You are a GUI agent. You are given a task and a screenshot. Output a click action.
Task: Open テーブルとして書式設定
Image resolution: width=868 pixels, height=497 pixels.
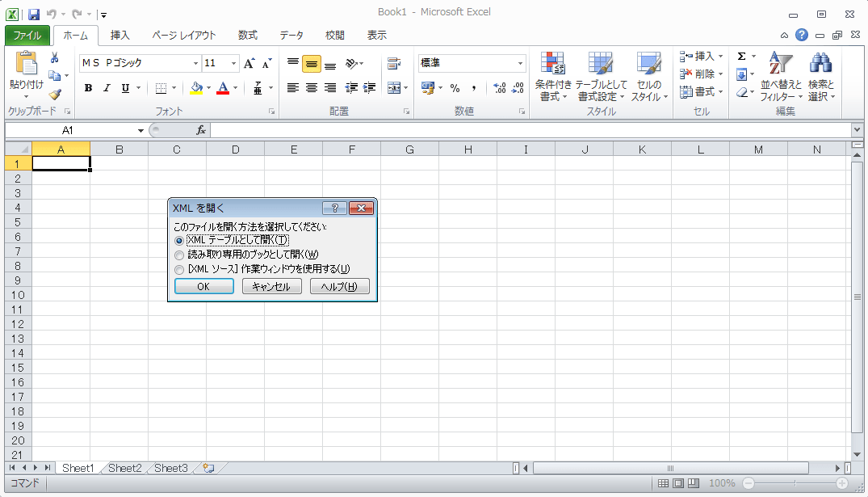[x=601, y=76]
